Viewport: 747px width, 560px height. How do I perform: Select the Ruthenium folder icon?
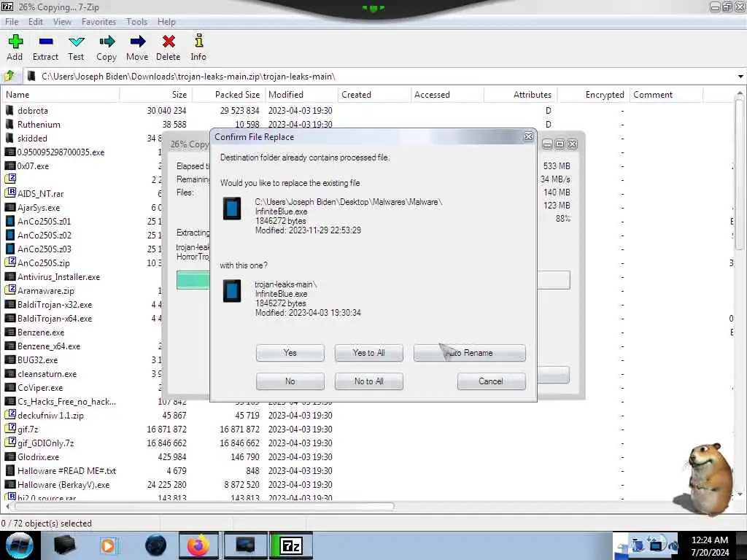point(9,124)
